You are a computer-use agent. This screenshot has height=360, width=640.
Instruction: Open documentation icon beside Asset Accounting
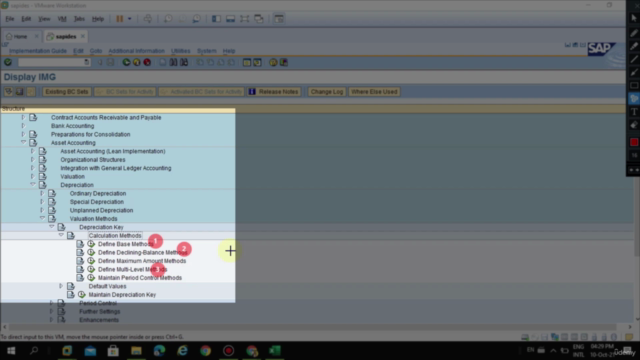pos(33,142)
